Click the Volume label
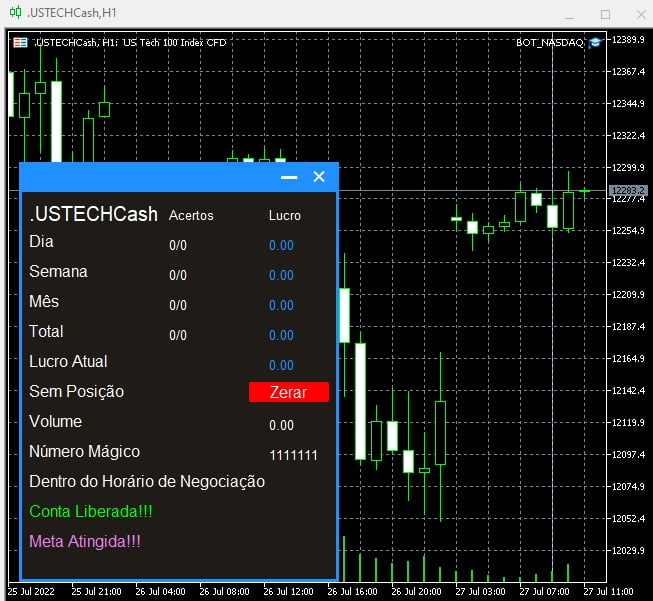 click(x=55, y=421)
